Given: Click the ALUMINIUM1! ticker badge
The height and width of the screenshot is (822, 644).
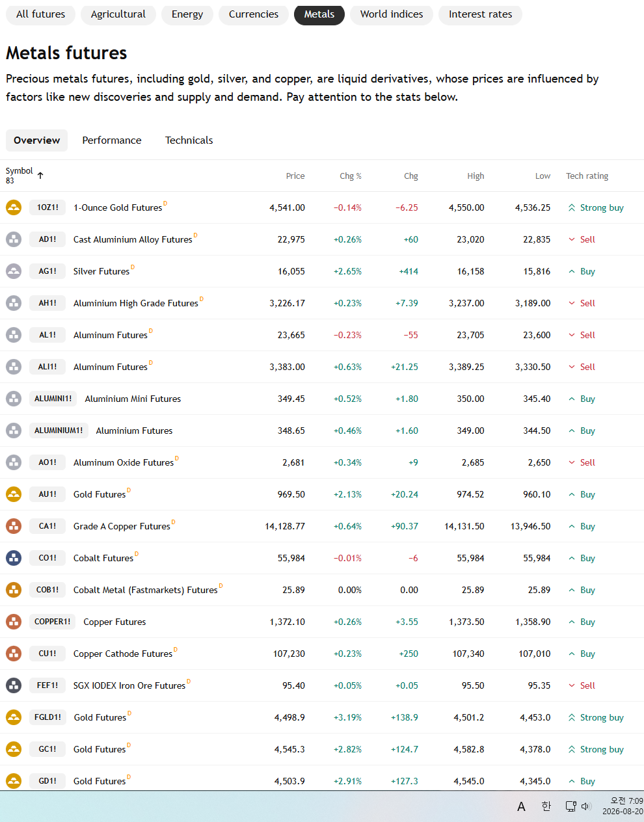Looking at the screenshot, I should click(x=59, y=431).
